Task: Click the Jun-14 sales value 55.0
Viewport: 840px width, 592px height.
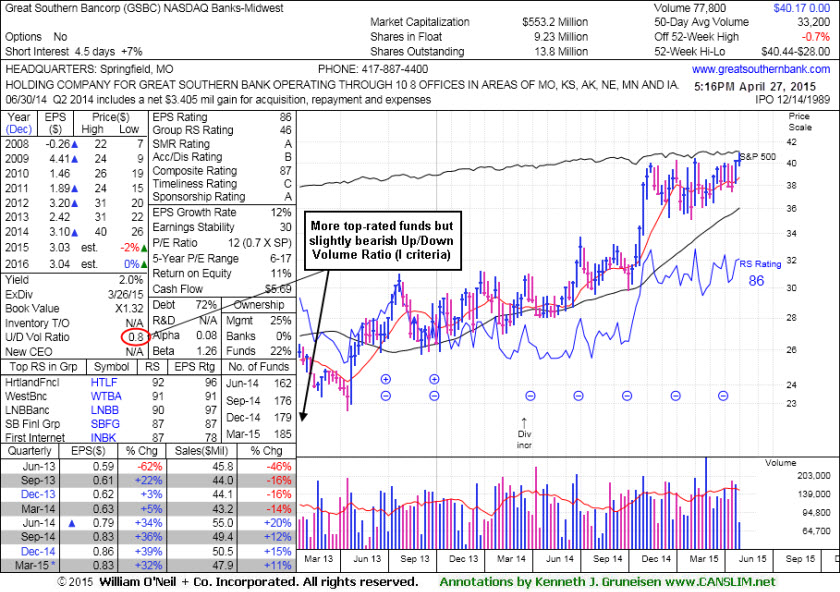Action: (x=223, y=523)
